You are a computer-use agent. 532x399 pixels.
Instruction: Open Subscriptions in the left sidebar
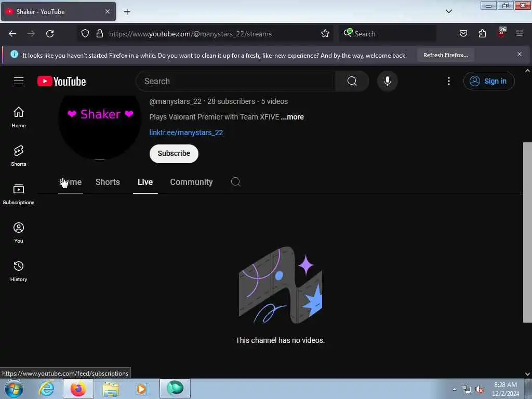19,194
